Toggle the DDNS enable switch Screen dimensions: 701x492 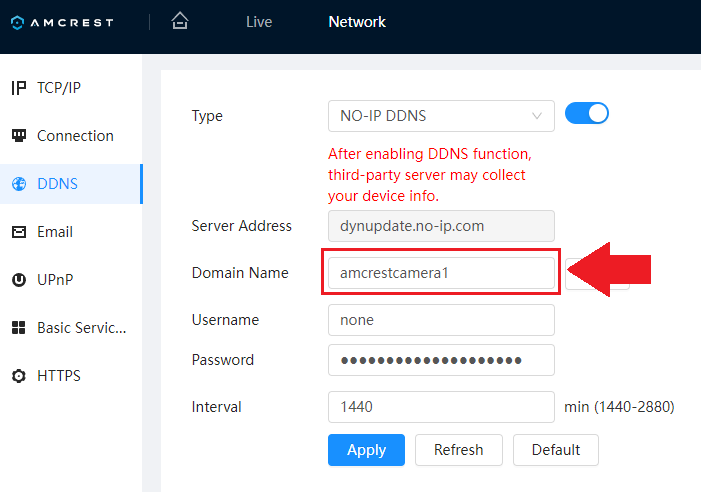click(587, 114)
